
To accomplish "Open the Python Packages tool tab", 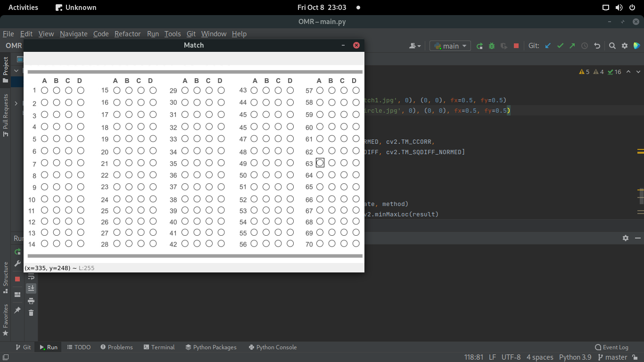I will (211, 347).
